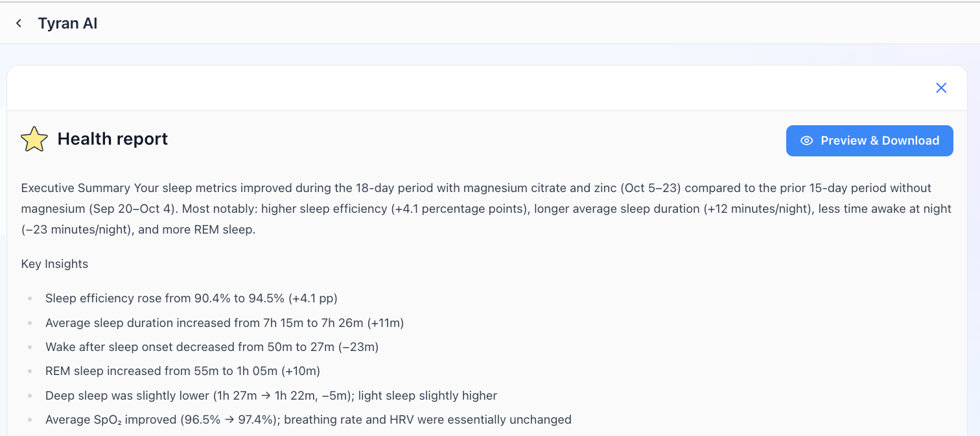The height and width of the screenshot is (436, 980).
Task: Close the Health report panel
Action: [x=941, y=88]
